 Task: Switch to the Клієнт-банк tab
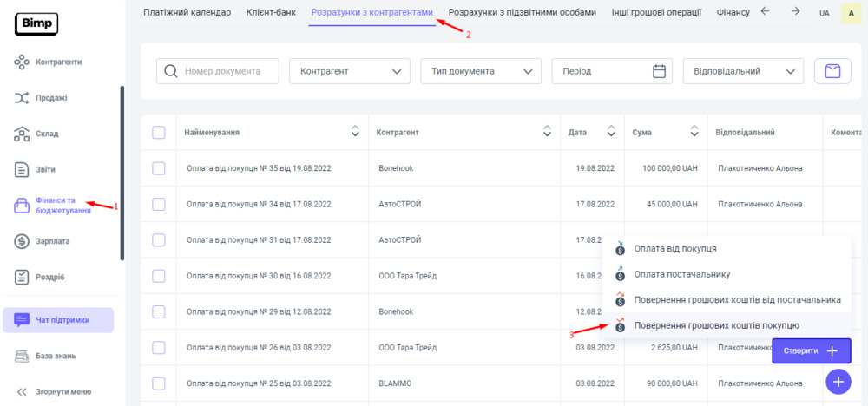271,12
